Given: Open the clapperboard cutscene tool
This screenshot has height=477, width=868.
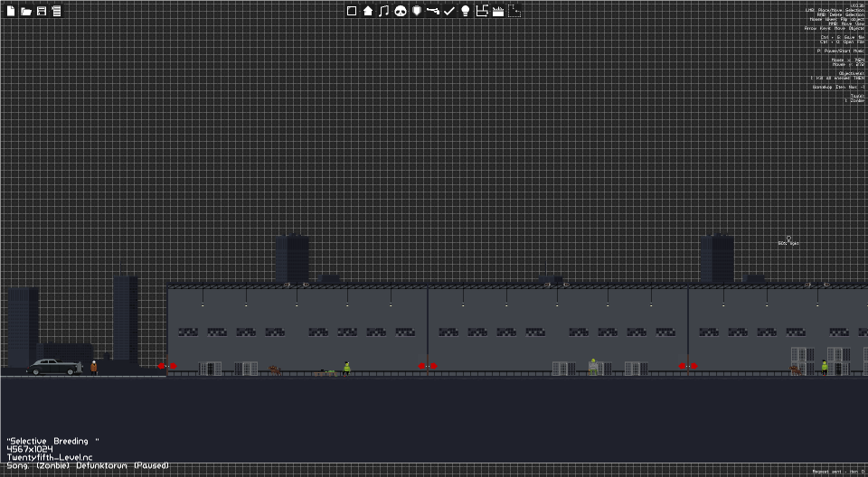Looking at the screenshot, I should pyautogui.click(x=498, y=11).
